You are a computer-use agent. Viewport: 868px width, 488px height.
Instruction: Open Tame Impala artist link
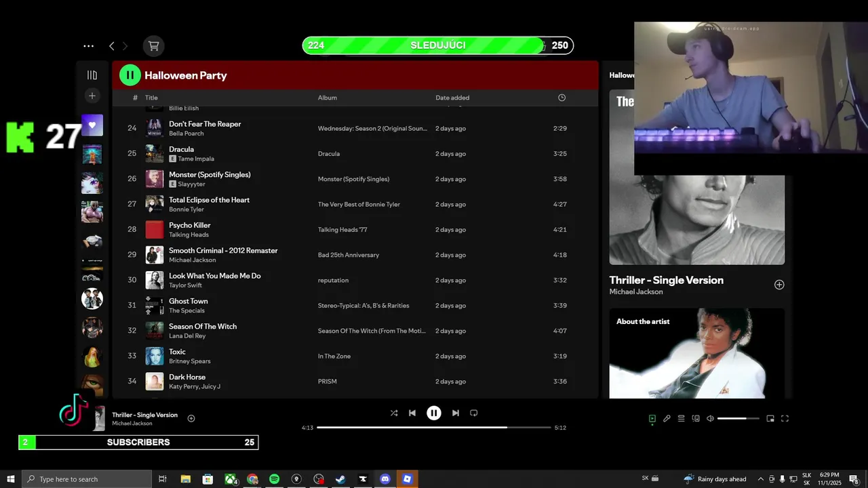click(x=196, y=159)
